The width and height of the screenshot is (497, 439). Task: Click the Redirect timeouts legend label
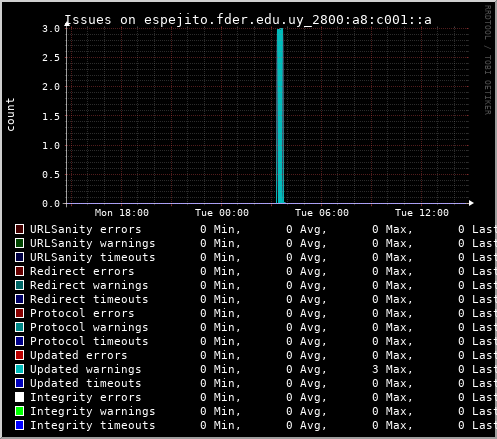click(89, 299)
